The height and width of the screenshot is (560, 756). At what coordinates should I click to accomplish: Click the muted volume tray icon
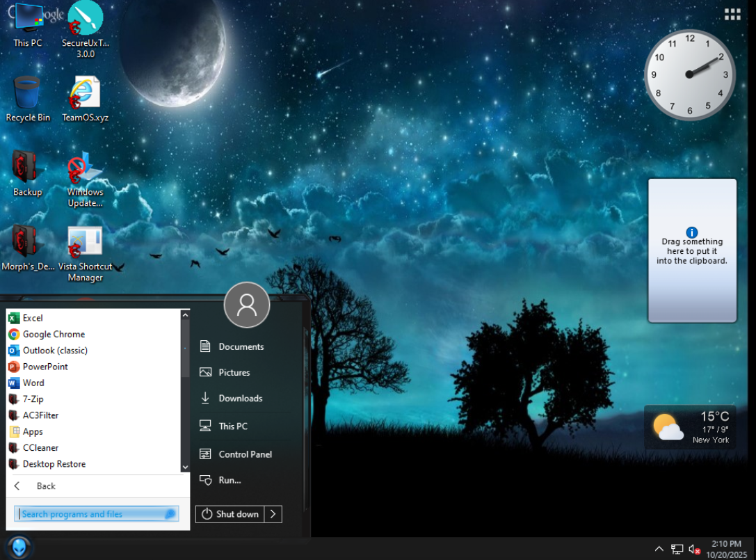click(x=694, y=549)
